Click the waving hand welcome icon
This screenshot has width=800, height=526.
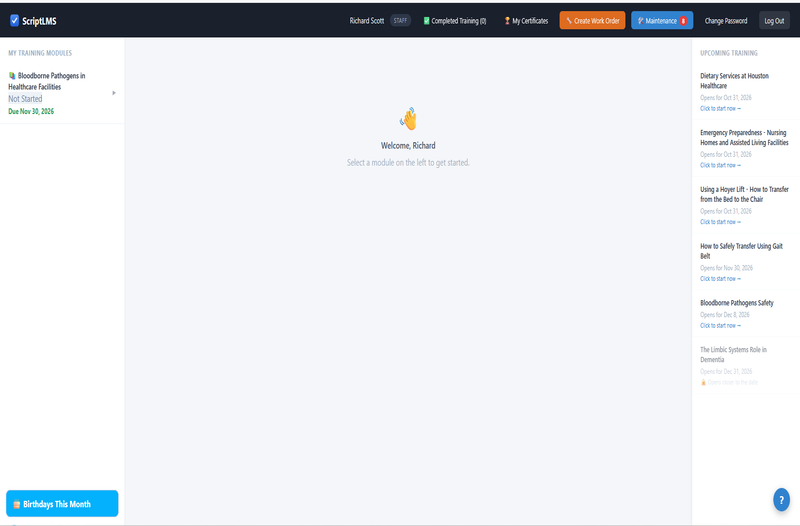pyautogui.click(x=408, y=119)
